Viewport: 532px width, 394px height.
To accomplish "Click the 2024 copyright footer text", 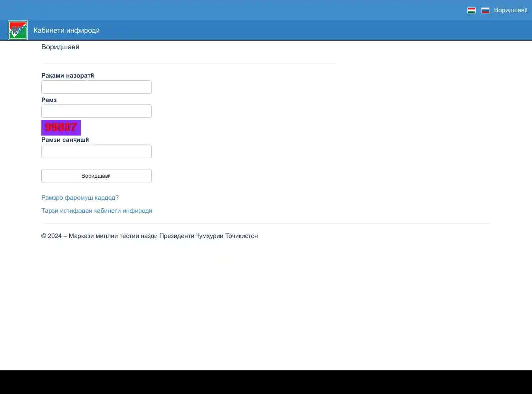I will [150, 236].
